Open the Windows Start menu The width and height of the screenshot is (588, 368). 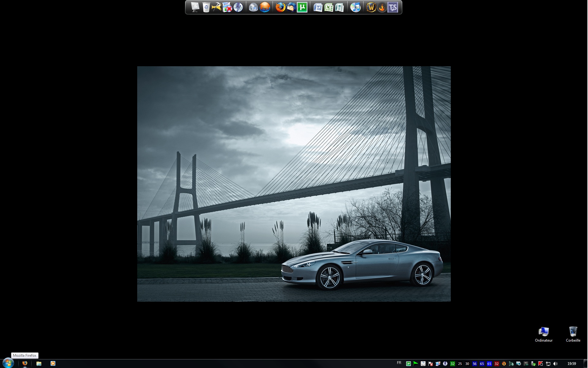[x=8, y=363]
